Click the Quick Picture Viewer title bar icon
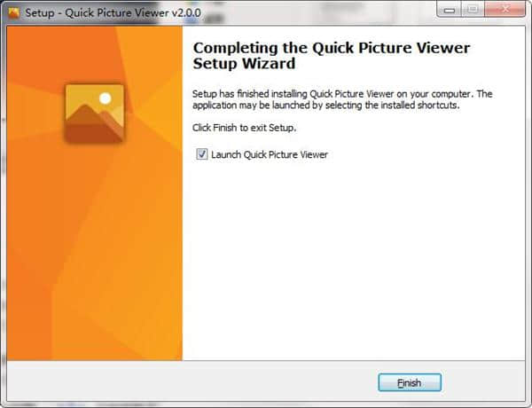Image resolution: width=532 pixels, height=408 pixels. 14,13
